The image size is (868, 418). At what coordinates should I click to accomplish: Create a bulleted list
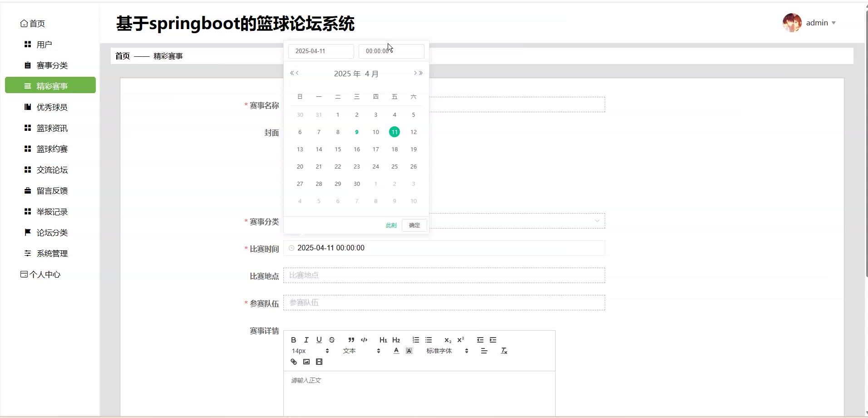[x=429, y=340]
